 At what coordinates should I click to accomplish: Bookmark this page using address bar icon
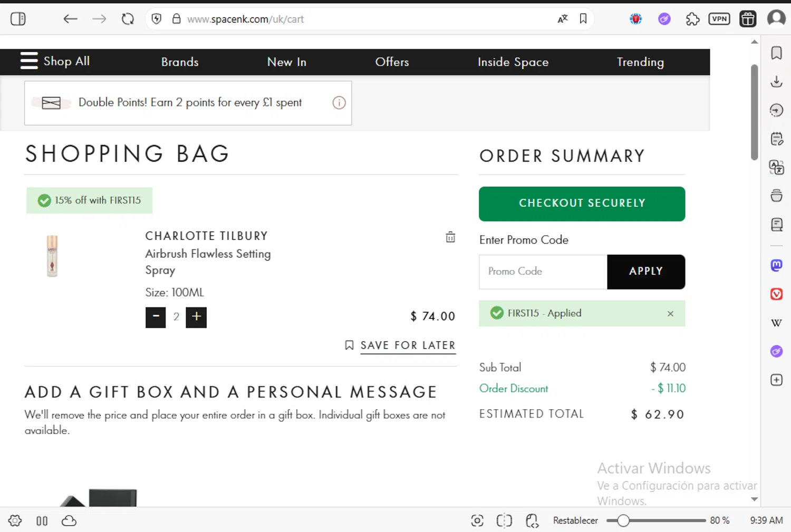pos(583,19)
